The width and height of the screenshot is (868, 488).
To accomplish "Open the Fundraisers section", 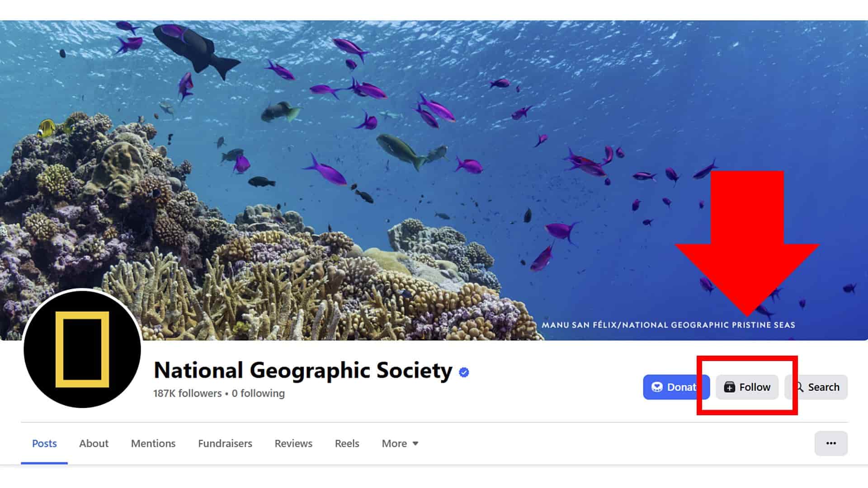I will tap(225, 443).
